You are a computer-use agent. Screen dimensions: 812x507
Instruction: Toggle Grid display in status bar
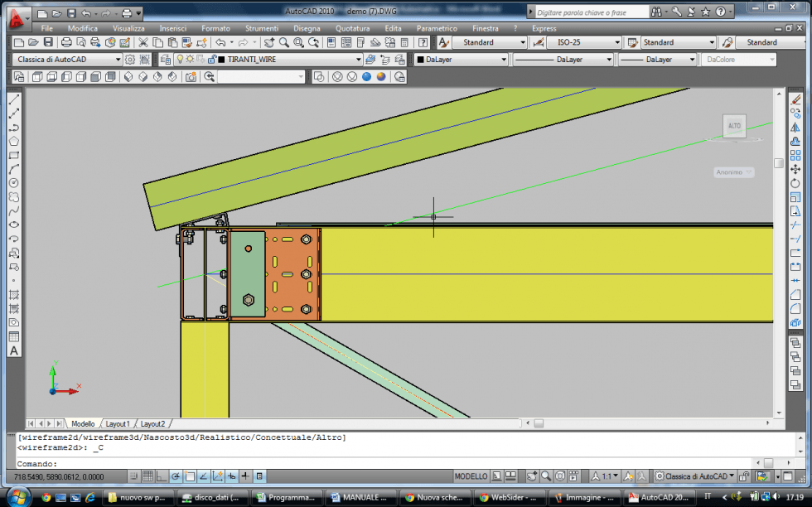pyautogui.click(x=147, y=476)
